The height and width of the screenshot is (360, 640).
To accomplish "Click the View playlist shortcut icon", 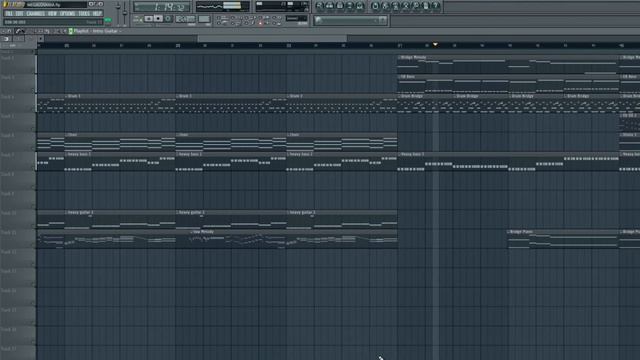I will click(x=320, y=6).
